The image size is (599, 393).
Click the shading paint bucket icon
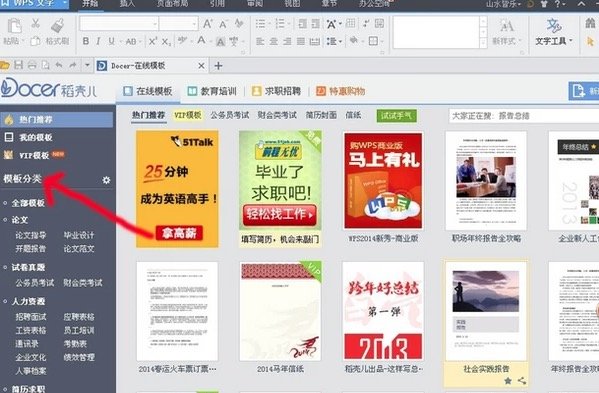pyautogui.click(x=354, y=40)
